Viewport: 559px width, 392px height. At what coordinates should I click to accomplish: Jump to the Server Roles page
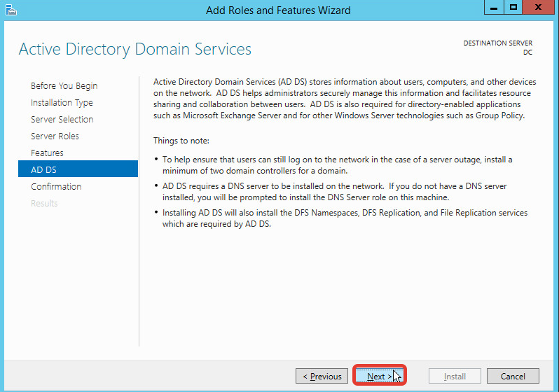click(55, 136)
